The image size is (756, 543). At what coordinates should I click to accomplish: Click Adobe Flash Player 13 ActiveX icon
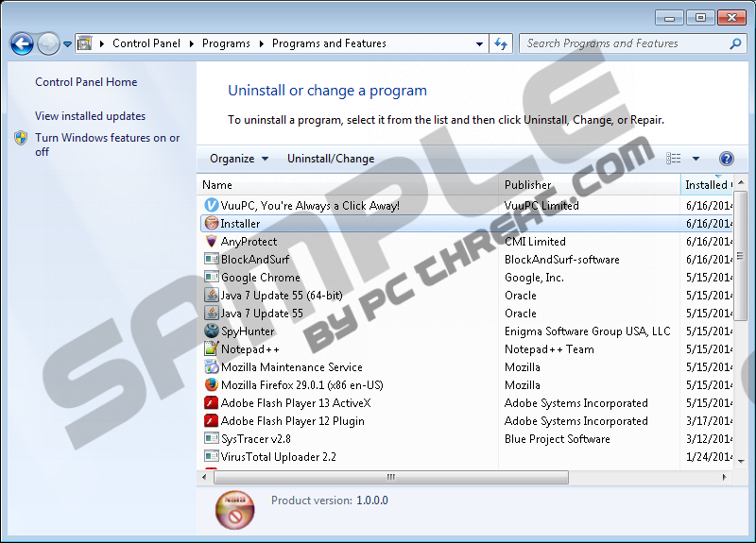coord(211,403)
